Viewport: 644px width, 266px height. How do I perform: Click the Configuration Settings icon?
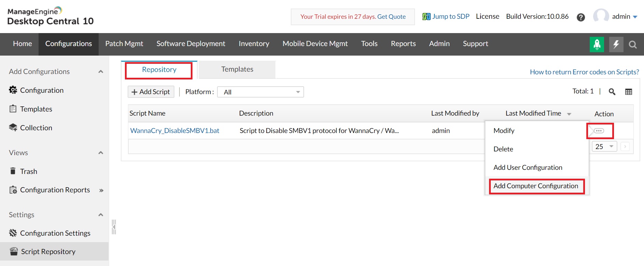[x=13, y=233]
